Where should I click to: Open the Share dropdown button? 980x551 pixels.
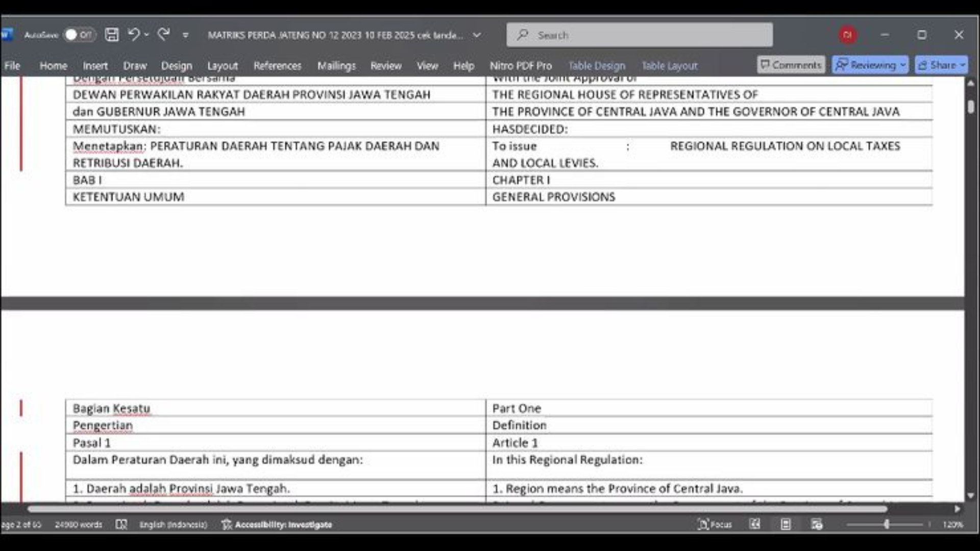pyautogui.click(x=941, y=65)
